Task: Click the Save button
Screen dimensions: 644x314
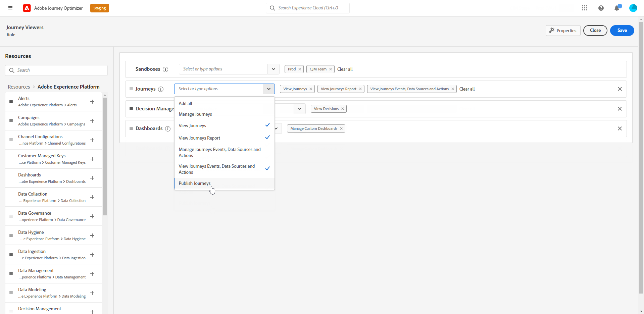Action: click(622, 31)
